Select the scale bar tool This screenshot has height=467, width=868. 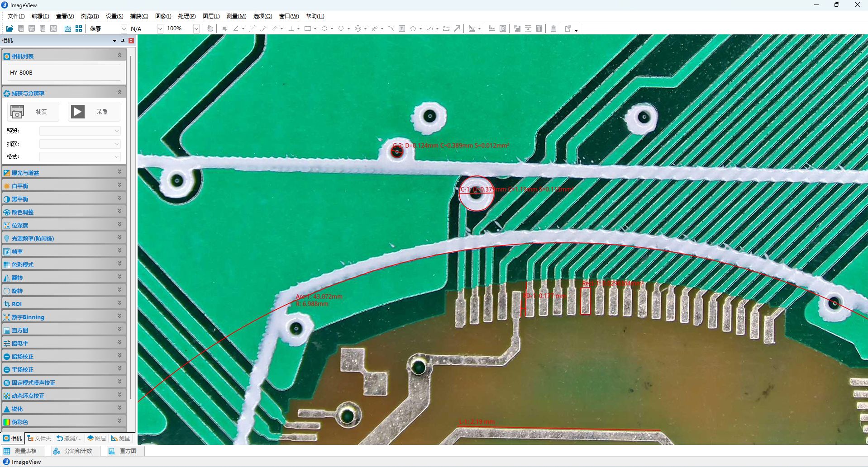[446, 28]
